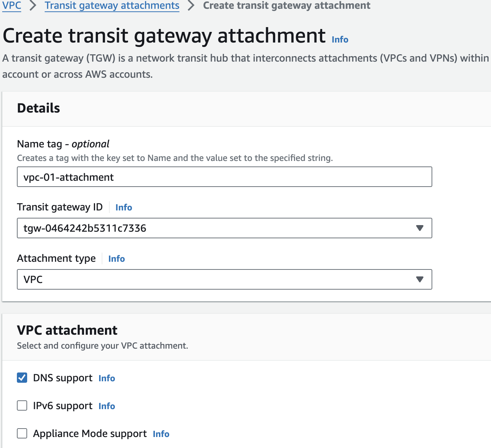Screen dimensions: 491x448
Task: Click the VPC breadcrumb link
Action: pyautogui.click(x=12, y=5)
